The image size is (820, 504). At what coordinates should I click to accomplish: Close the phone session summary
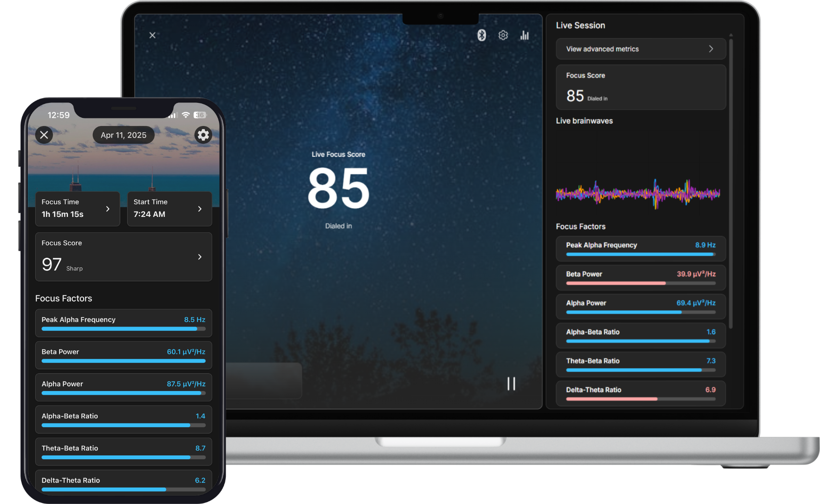(x=44, y=135)
